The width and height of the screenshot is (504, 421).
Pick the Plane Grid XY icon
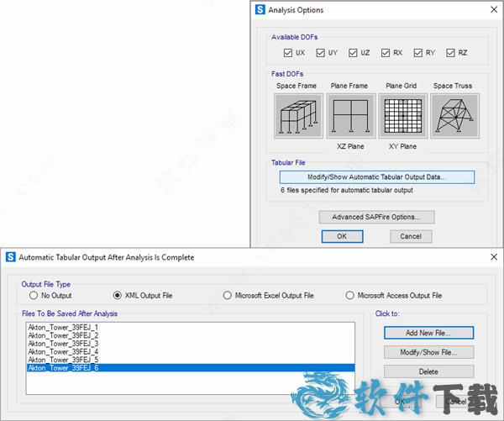[402, 115]
